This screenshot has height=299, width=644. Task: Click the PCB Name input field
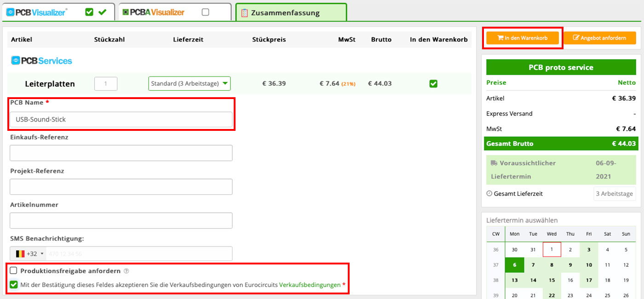[121, 119]
